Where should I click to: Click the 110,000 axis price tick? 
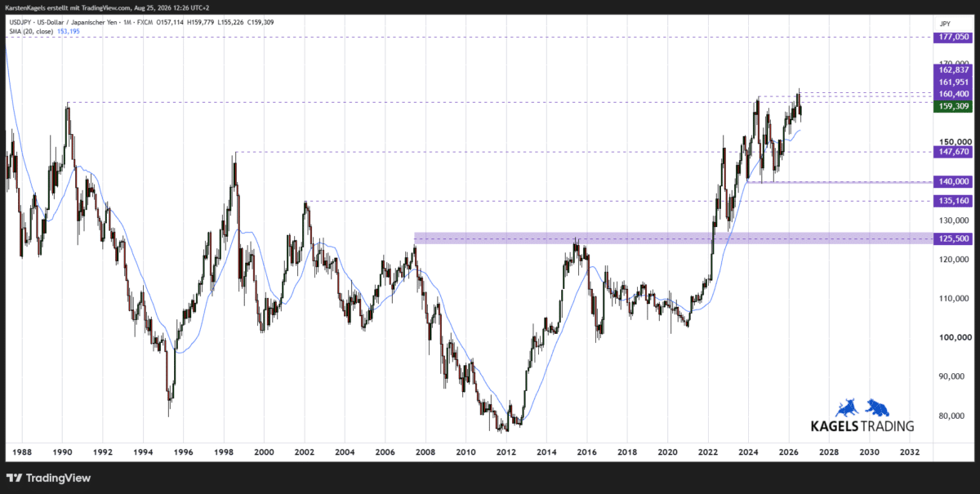pyautogui.click(x=954, y=298)
